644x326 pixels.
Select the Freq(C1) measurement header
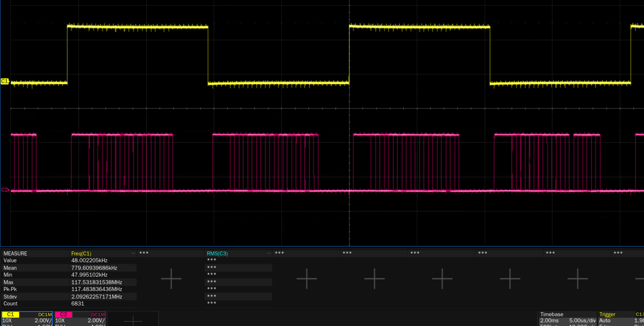(81, 254)
